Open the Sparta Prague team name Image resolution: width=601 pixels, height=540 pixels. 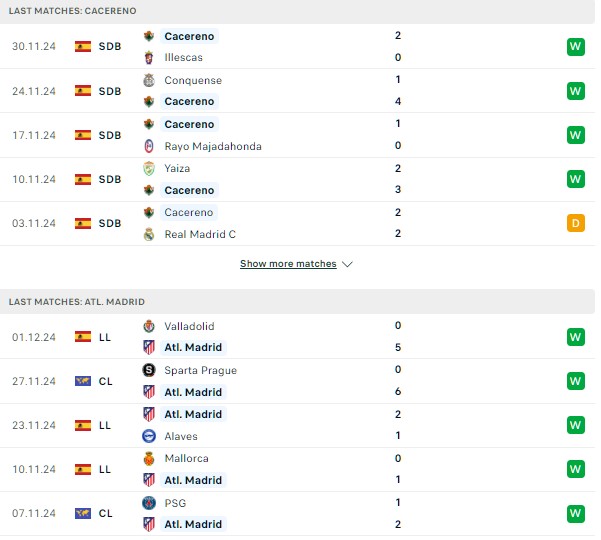(x=200, y=370)
